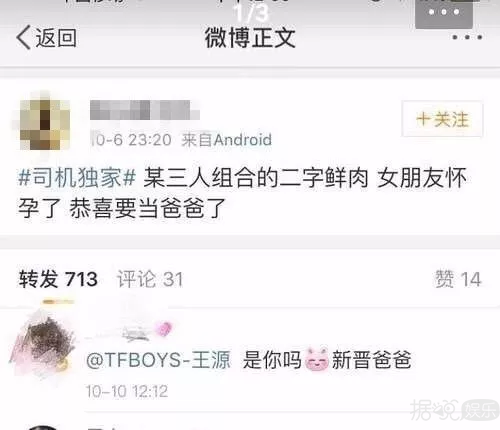The height and width of the screenshot is (430, 500).
Task: Tap the 10-10 12:12 comment timestamp
Action: pyautogui.click(x=127, y=391)
